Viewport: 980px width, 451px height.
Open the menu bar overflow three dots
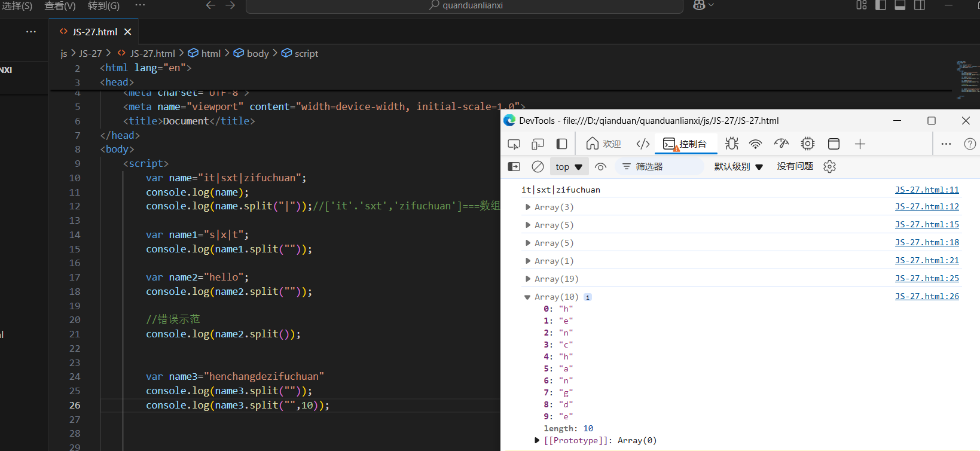140,5
